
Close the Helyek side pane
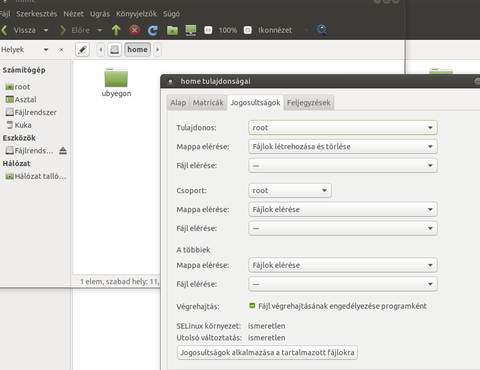[61, 50]
